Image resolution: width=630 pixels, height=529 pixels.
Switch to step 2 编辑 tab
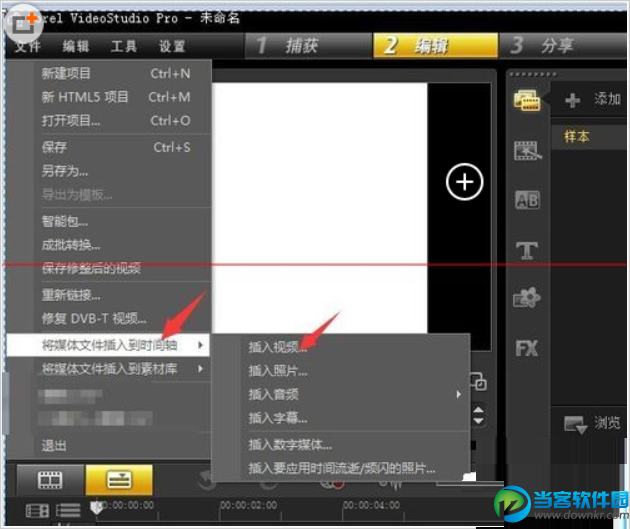tap(436, 45)
